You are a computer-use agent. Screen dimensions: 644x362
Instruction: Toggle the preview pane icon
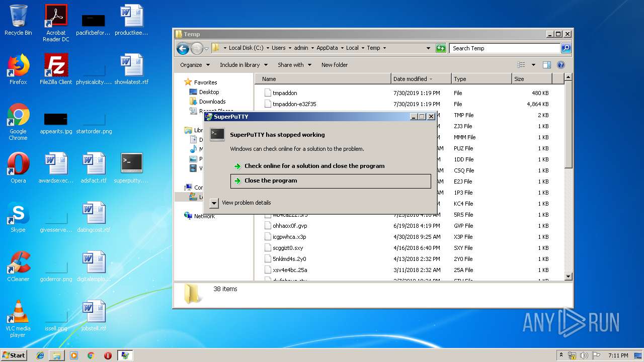(547, 65)
